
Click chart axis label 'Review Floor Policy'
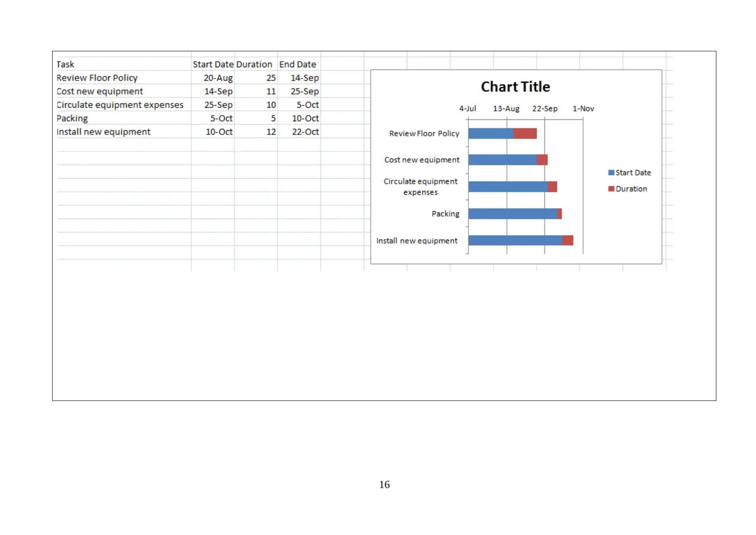[424, 134]
